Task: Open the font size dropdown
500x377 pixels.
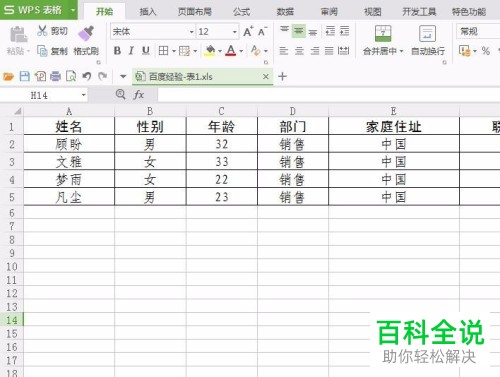Action: click(235, 32)
